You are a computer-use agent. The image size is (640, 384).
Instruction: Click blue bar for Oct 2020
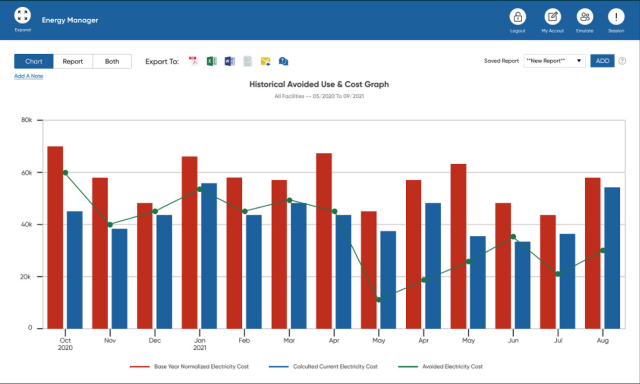(75, 270)
